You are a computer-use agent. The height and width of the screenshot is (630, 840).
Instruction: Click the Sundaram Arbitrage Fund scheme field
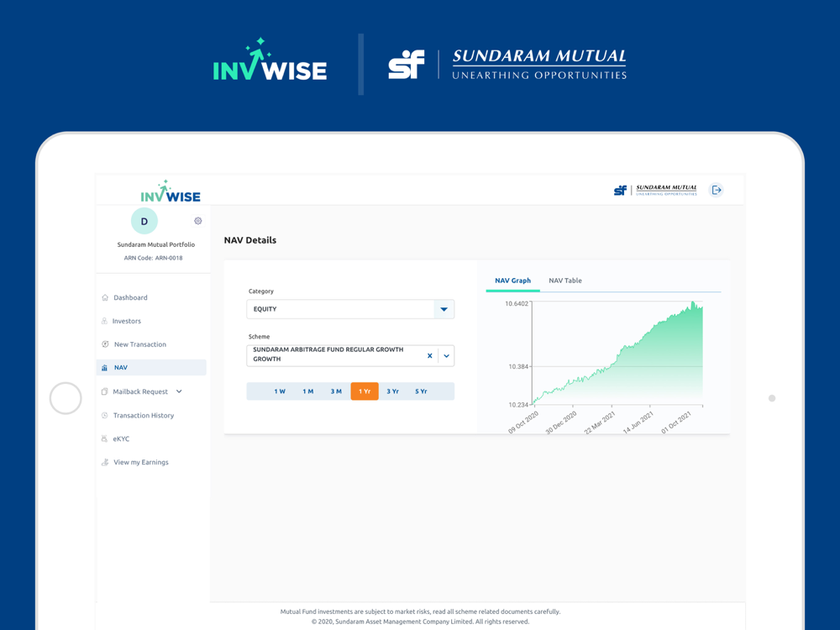(x=350, y=355)
